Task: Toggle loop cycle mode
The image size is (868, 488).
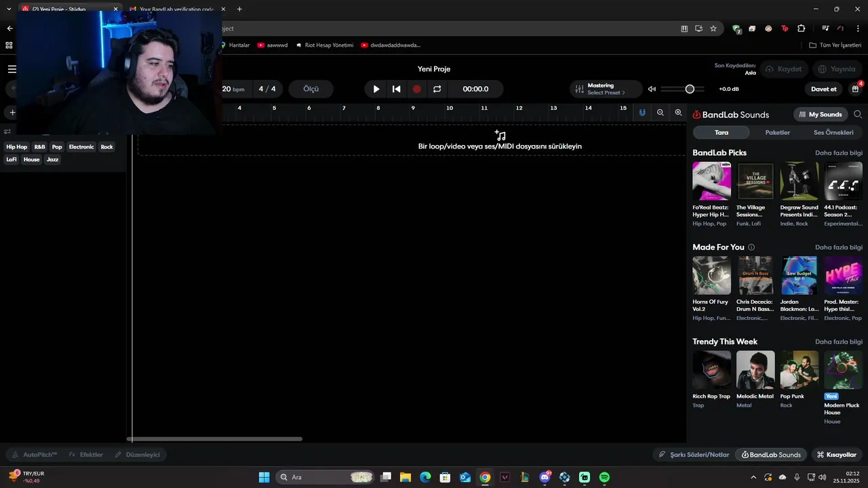Action: [x=437, y=89]
